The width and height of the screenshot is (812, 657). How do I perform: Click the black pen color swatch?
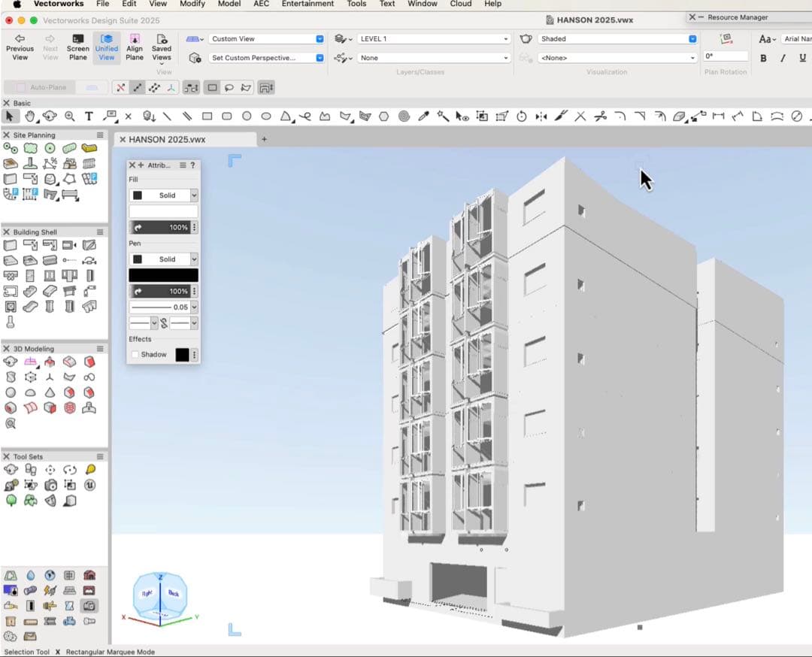(163, 275)
